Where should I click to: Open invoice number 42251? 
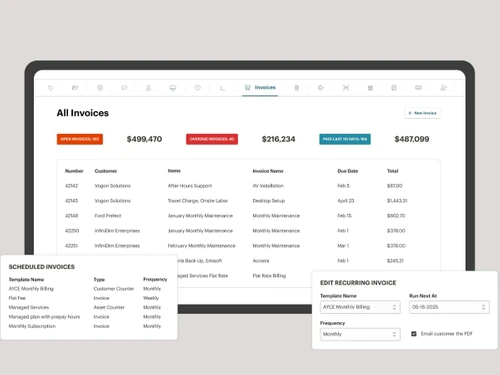pyautogui.click(x=71, y=246)
